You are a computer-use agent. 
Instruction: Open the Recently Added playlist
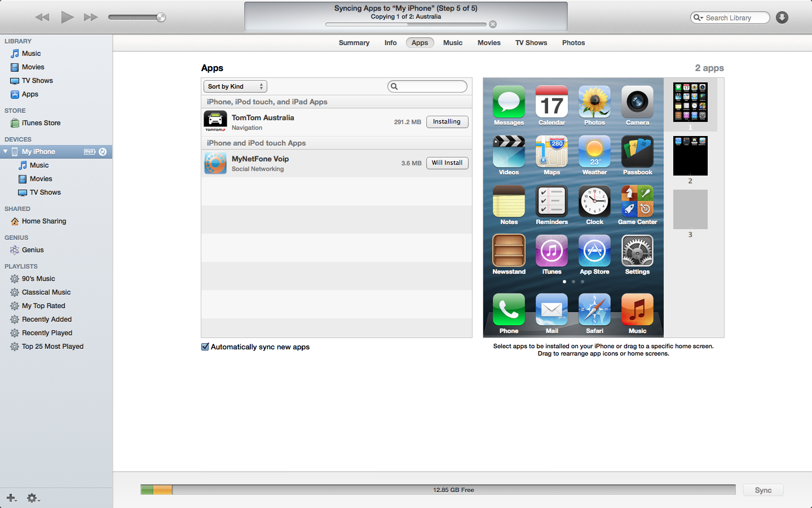pos(47,319)
